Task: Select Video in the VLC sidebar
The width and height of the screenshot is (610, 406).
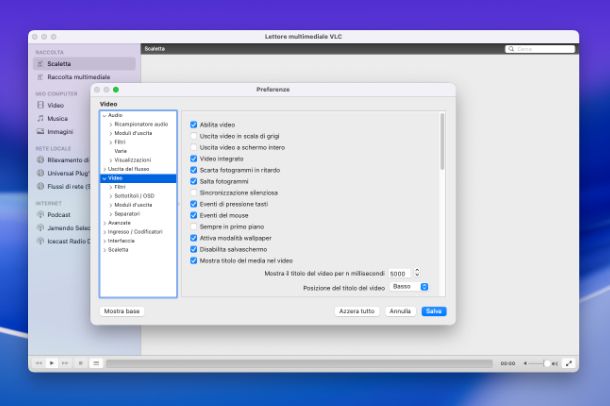Action: click(55, 105)
